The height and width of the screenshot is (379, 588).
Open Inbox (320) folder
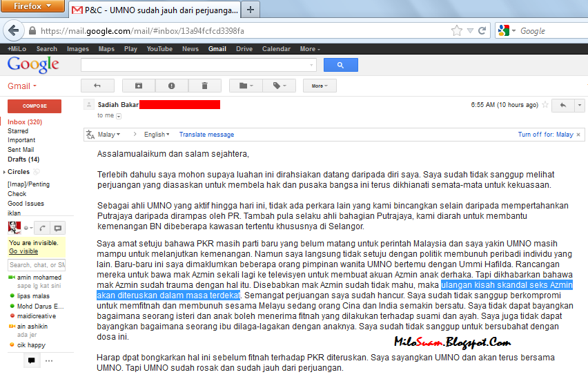pos(25,122)
